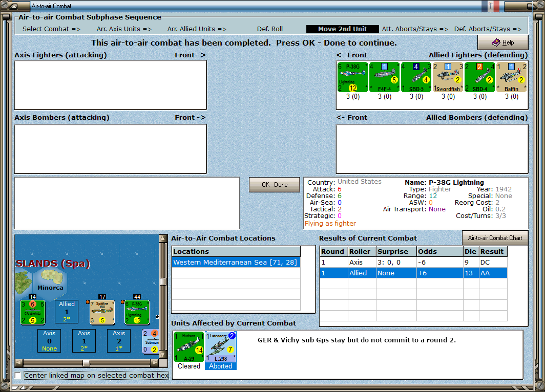Open the Help button
The image size is (545, 392).
[503, 42]
